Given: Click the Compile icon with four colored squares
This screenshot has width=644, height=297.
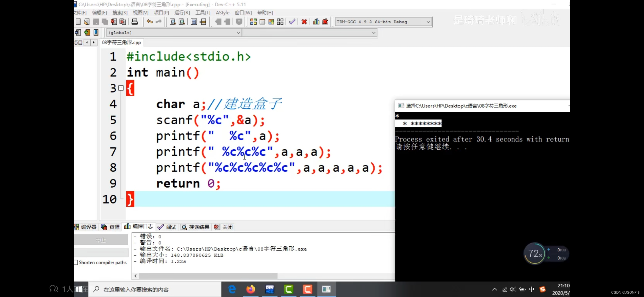Looking at the screenshot, I should click(x=253, y=22).
